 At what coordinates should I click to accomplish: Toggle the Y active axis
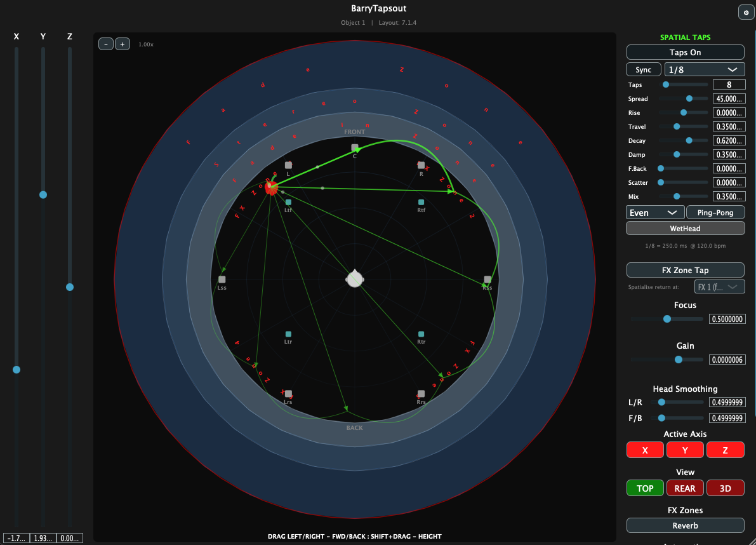(x=685, y=450)
